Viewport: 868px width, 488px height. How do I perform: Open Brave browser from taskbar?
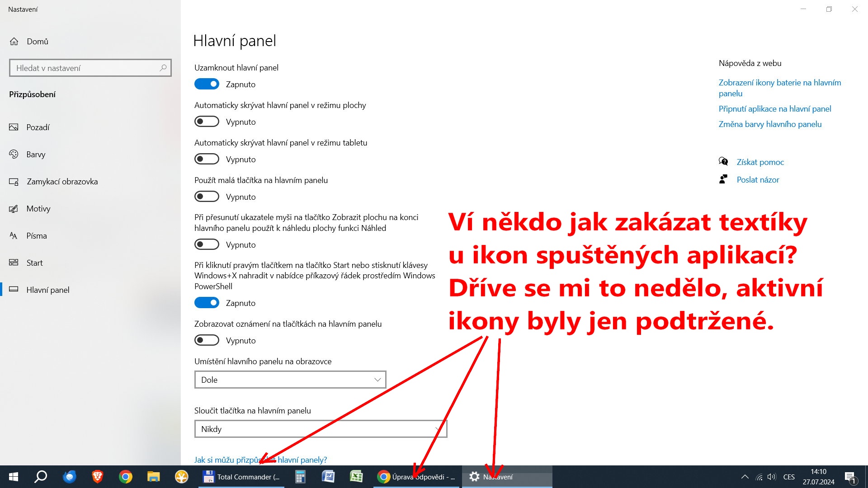(x=97, y=477)
